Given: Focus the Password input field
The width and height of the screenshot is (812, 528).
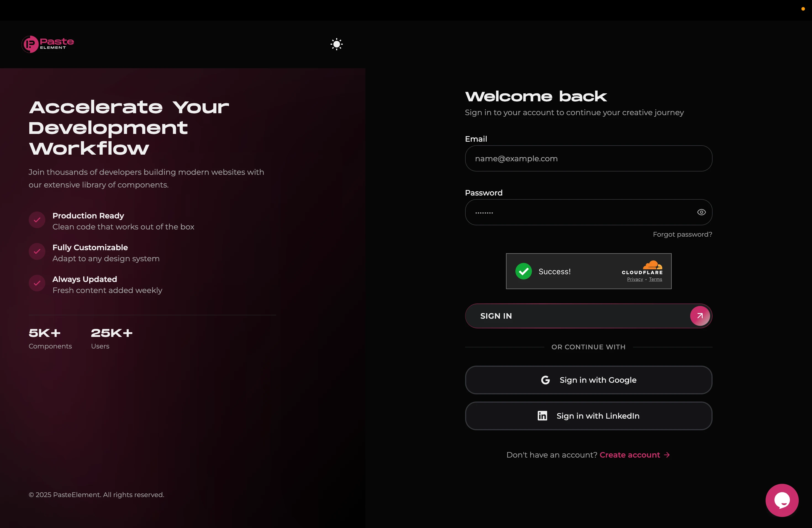Looking at the screenshot, I should click(x=580, y=212).
